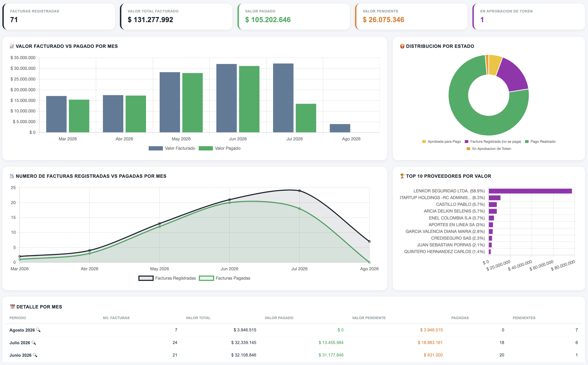Toggle Factura Registrada (no se paga) legend entry
The height and width of the screenshot is (365, 588).
pyautogui.click(x=493, y=141)
